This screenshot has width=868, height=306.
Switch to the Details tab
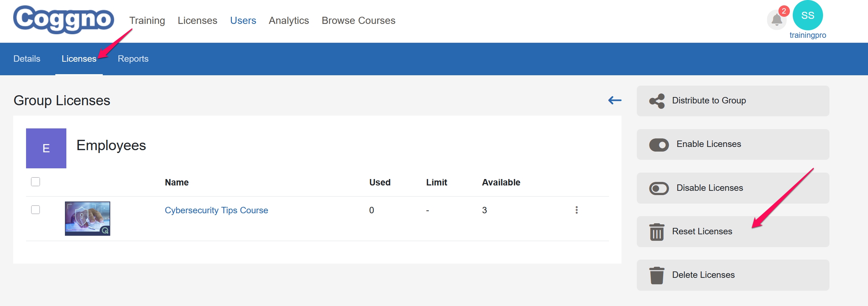[x=27, y=59]
